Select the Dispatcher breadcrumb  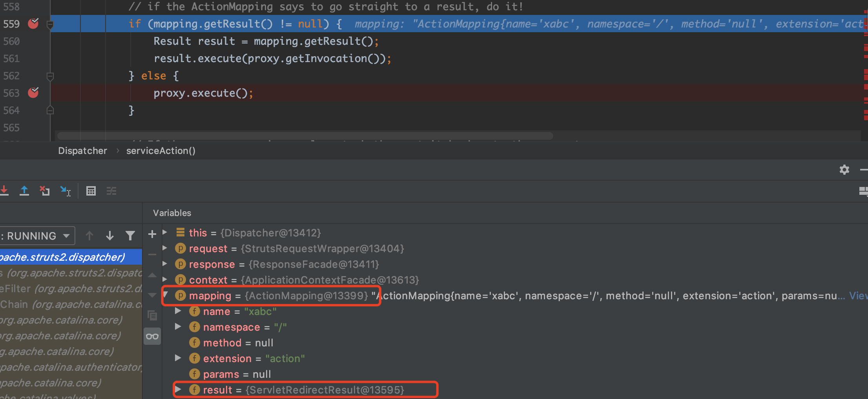click(82, 151)
